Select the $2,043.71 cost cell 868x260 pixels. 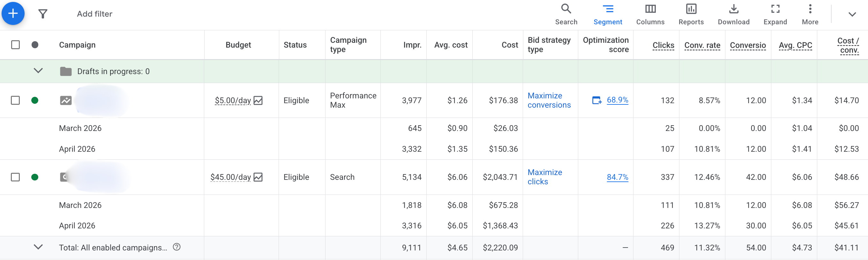pos(500,177)
